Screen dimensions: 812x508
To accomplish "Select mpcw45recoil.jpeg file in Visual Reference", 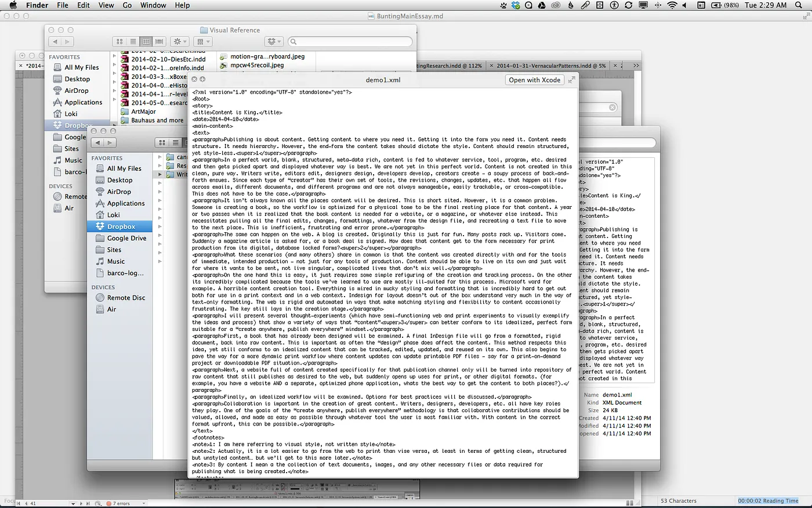I will [x=257, y=65].
